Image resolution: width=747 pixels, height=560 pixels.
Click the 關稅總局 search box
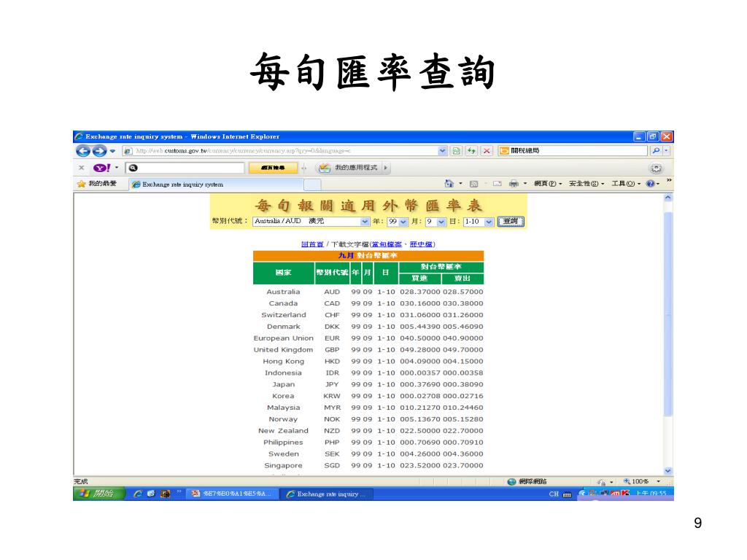(x=573, y=150)
